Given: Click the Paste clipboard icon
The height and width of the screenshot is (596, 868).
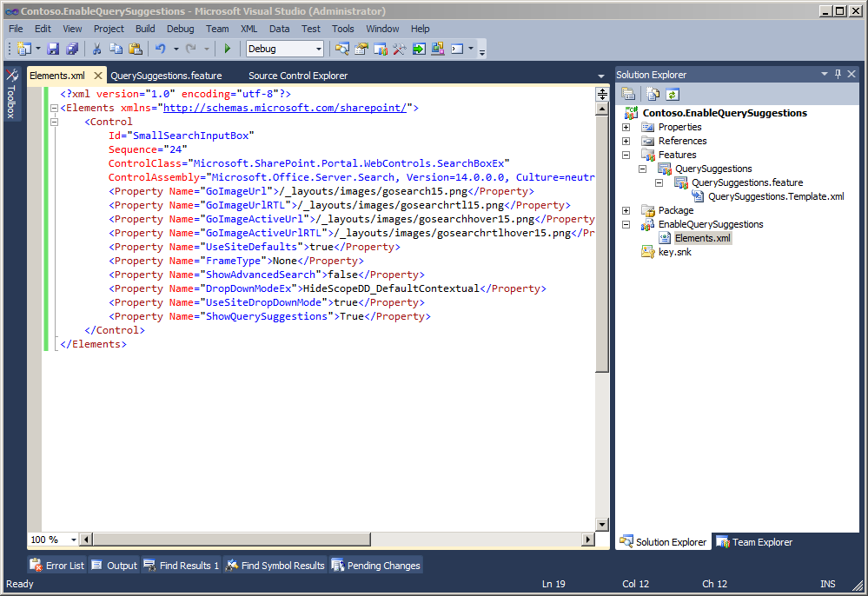Looking at the screenshot, I should 135,49.
